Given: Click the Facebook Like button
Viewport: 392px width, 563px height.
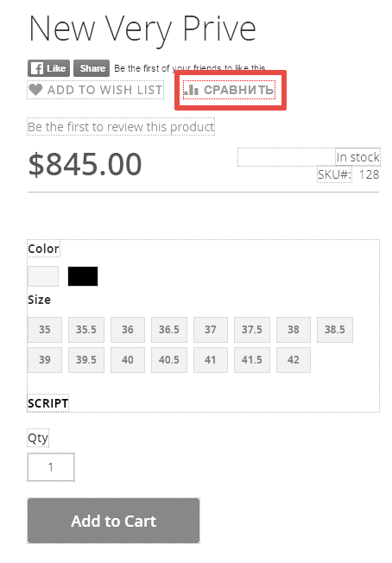Looking at the screenshot, I should click(x=49, y=68).
